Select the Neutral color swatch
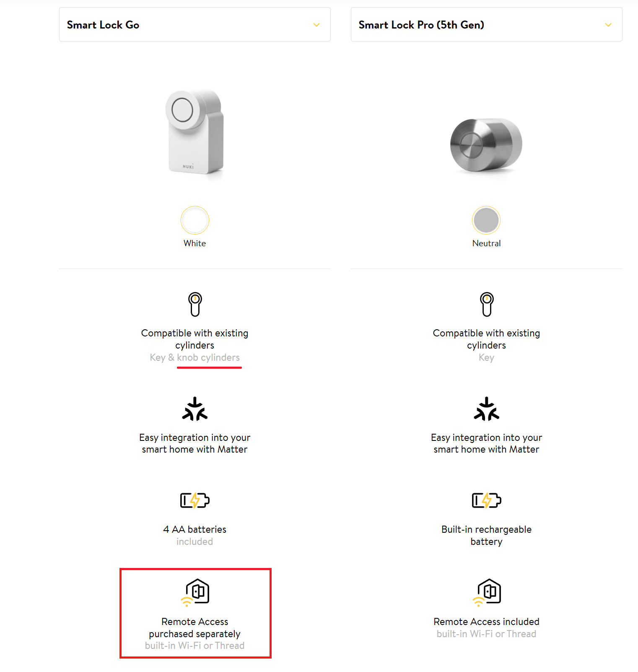 click(x=486, y=220)
